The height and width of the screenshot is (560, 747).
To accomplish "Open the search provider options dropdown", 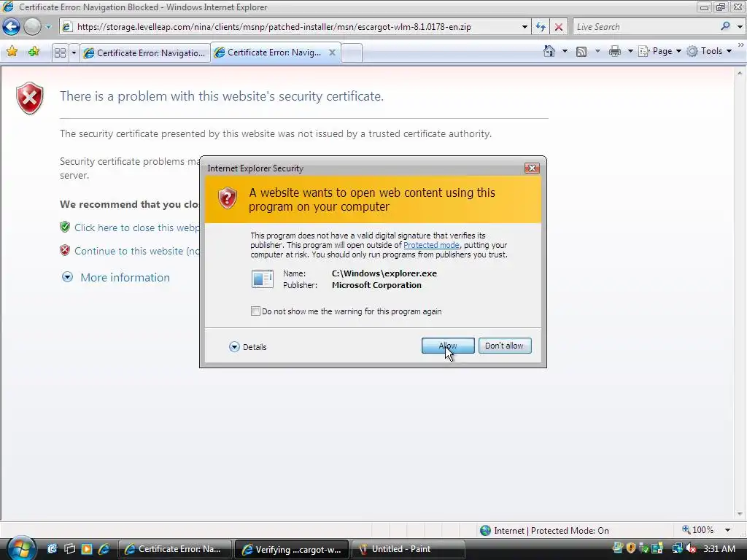I will [740, 27].
